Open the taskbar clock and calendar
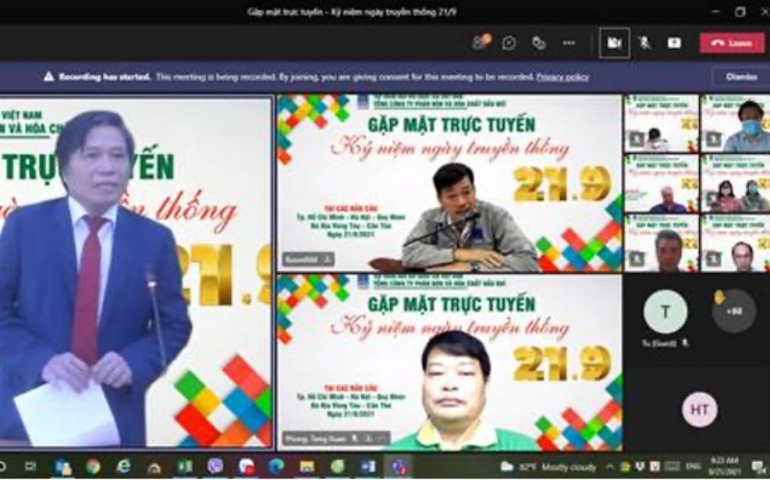Screen dimensions: 770x480 [x=722, y=466]
